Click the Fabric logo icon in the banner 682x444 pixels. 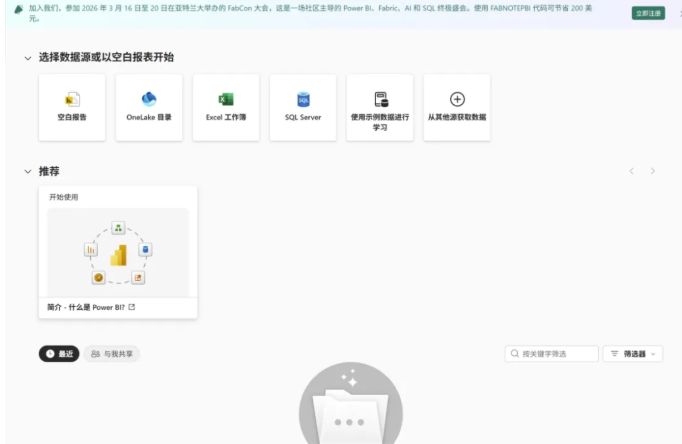[x=18, y=9]
